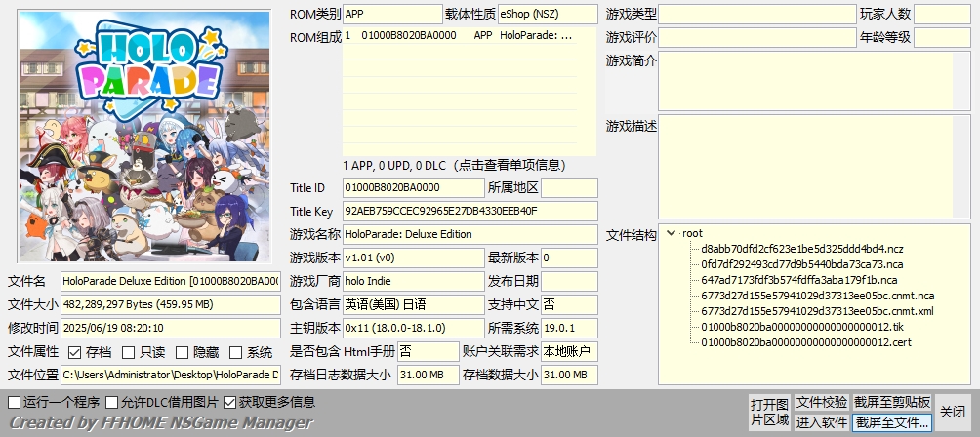The width and height of the screenshot is (980, 437).
Task: Collapse the root node in file structure
Action: tap(671, 233)
